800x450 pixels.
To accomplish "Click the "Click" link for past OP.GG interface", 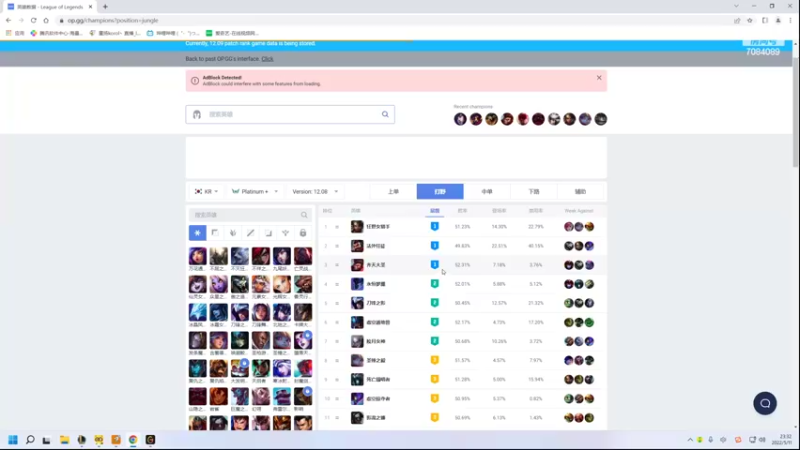I will coord(267,59).
